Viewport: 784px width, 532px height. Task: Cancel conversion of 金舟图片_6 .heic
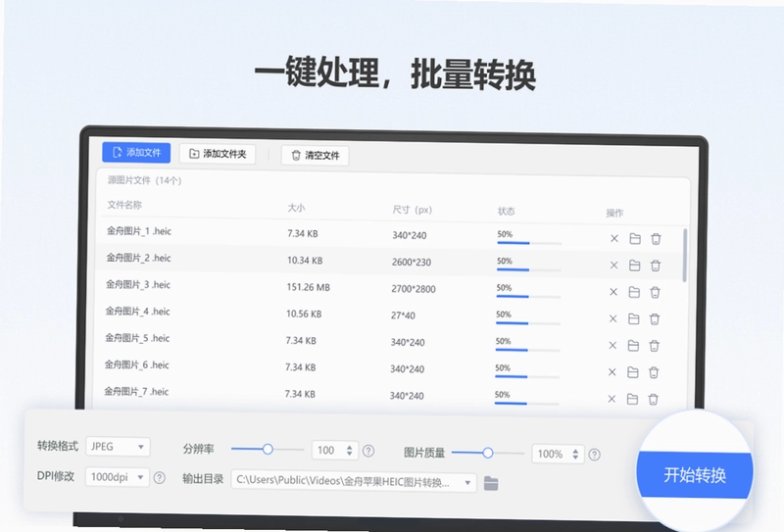click(x=612, y=372)
